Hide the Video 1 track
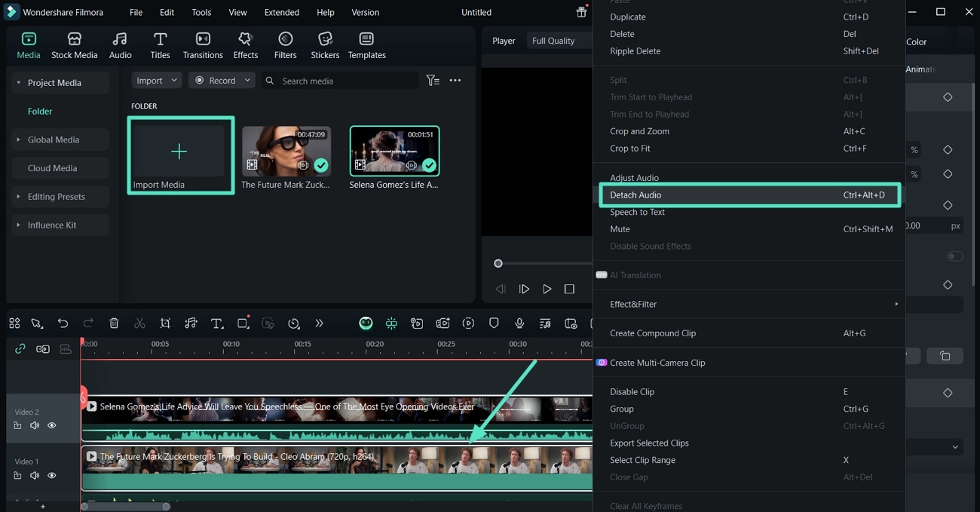Screen dimensions: 980x512 [52, 476]
